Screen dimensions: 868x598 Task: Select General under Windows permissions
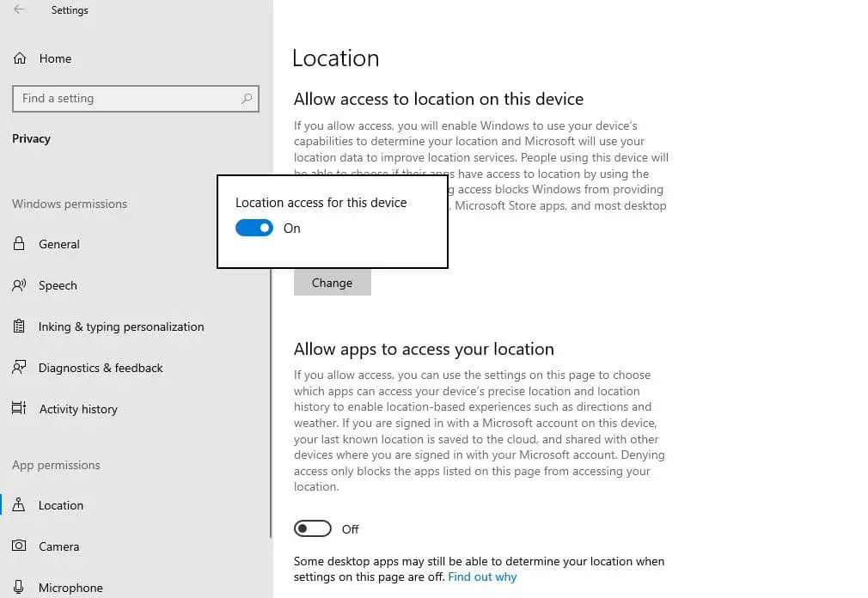tap(58, 244)
